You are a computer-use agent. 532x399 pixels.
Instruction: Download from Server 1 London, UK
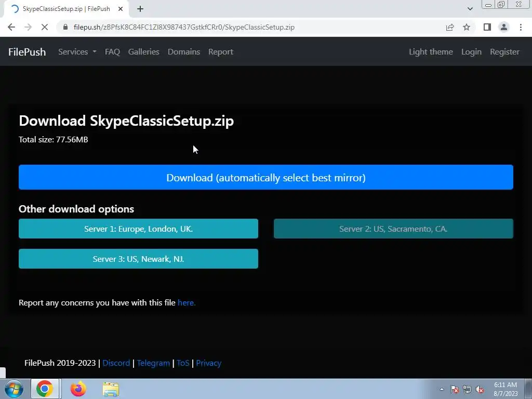point(138,229)
